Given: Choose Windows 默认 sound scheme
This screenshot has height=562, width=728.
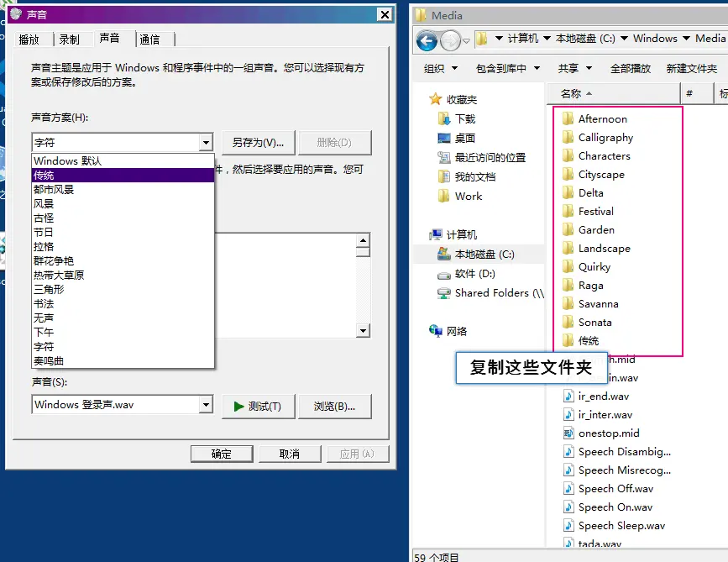Looking at the screenshot, I should coord(123,160).
